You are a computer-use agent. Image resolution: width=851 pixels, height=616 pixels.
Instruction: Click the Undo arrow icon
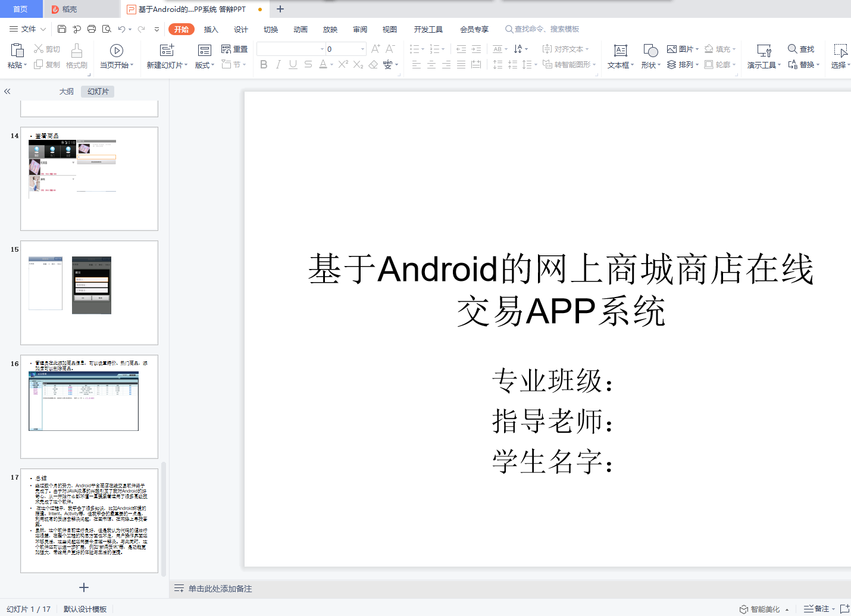[121, 29]
